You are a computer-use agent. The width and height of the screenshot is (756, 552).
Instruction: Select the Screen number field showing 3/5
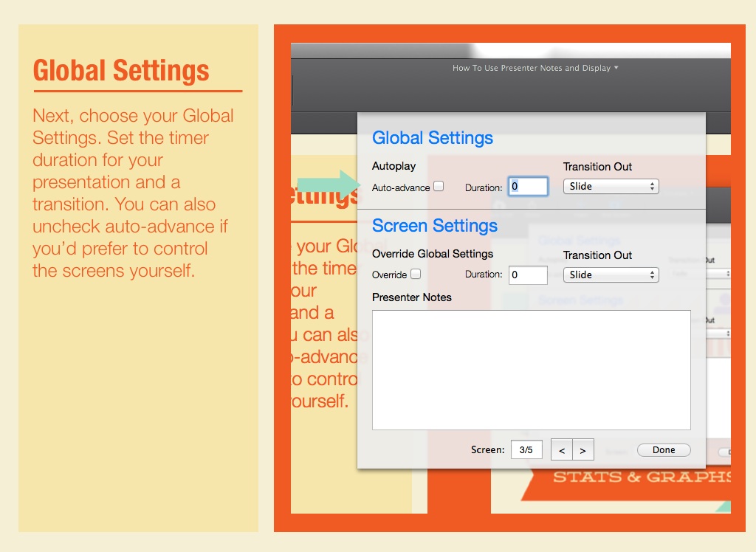(x=526, y=450)
